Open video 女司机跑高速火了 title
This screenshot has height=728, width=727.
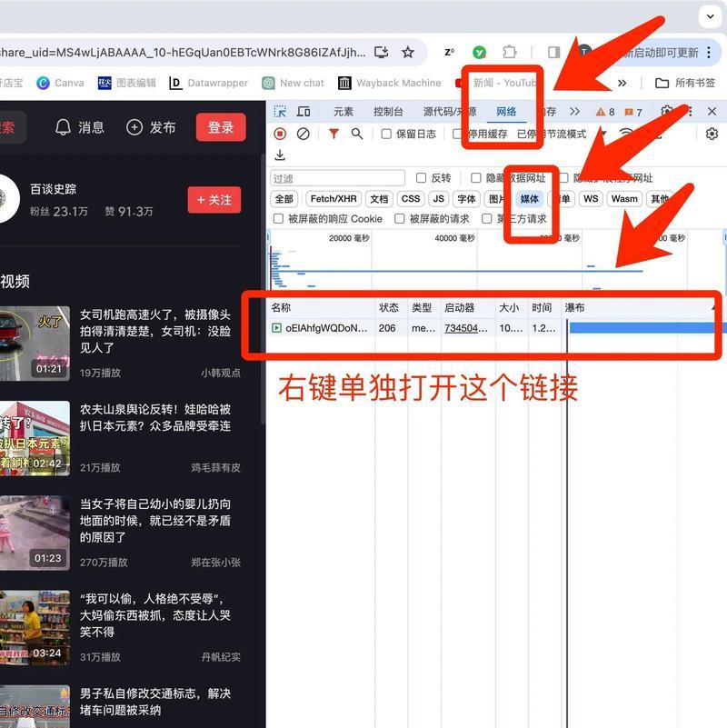[x=155, y=331]
